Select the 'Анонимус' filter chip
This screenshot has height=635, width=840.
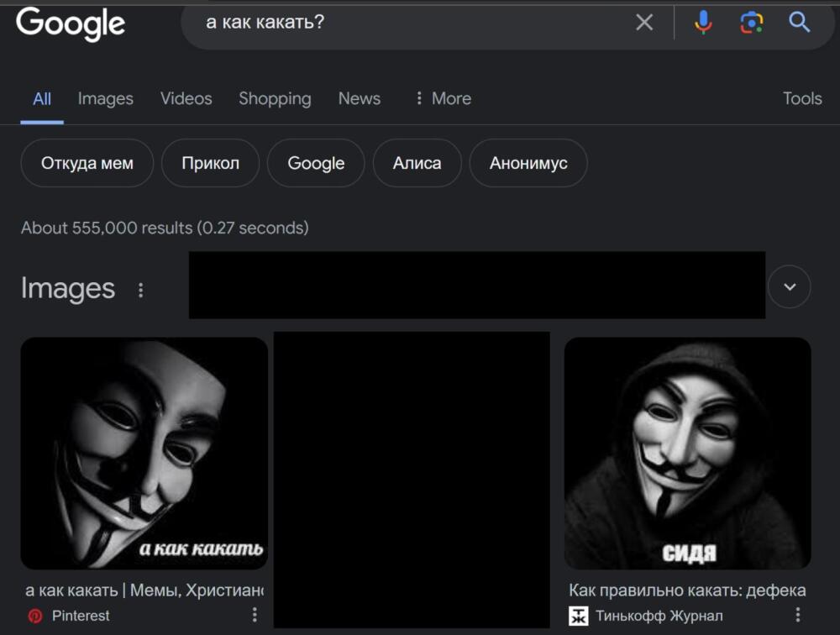[528, 163]
